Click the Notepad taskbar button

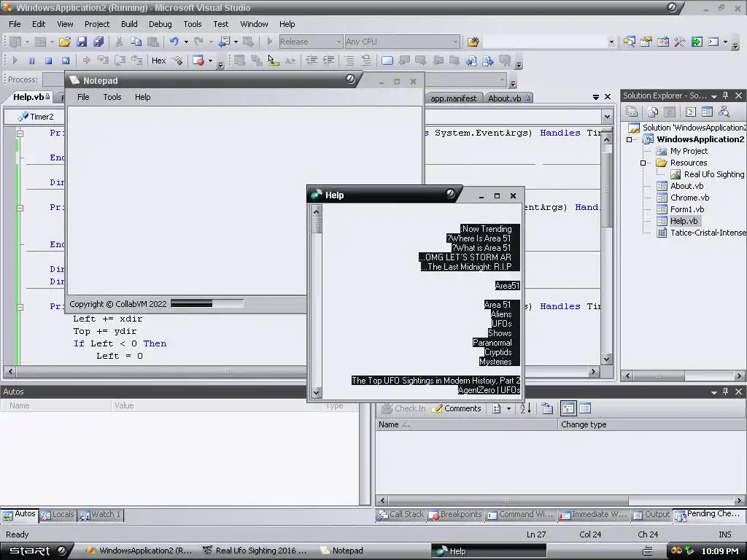tap(342, 551)
